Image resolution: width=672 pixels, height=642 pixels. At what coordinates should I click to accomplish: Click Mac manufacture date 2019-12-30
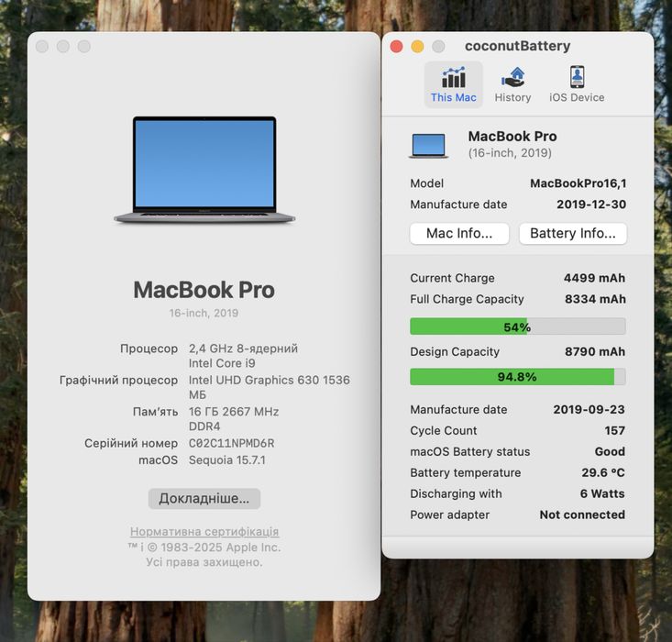[x=591, y=205]
